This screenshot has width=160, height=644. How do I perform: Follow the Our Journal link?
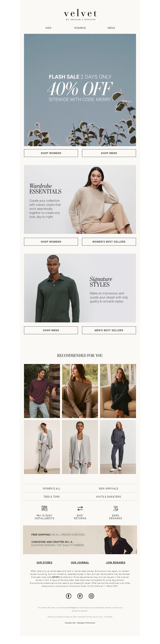click(80, 562)
